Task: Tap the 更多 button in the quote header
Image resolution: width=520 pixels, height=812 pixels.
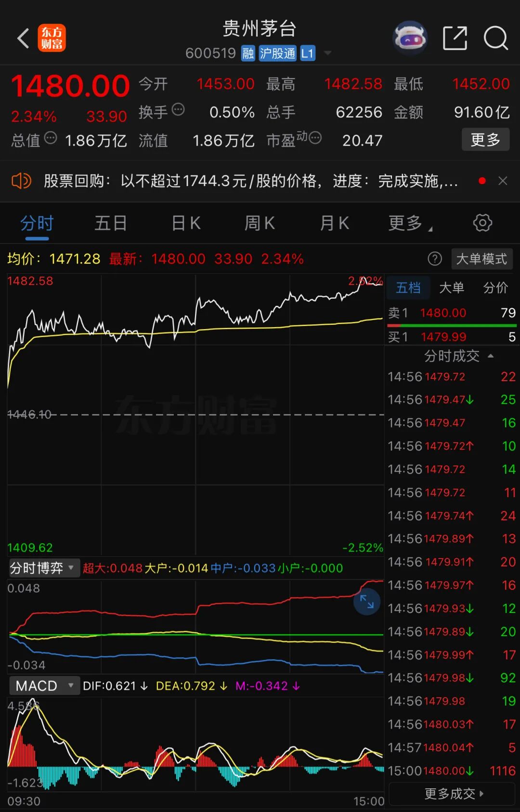Action: [x=485, y=140]
